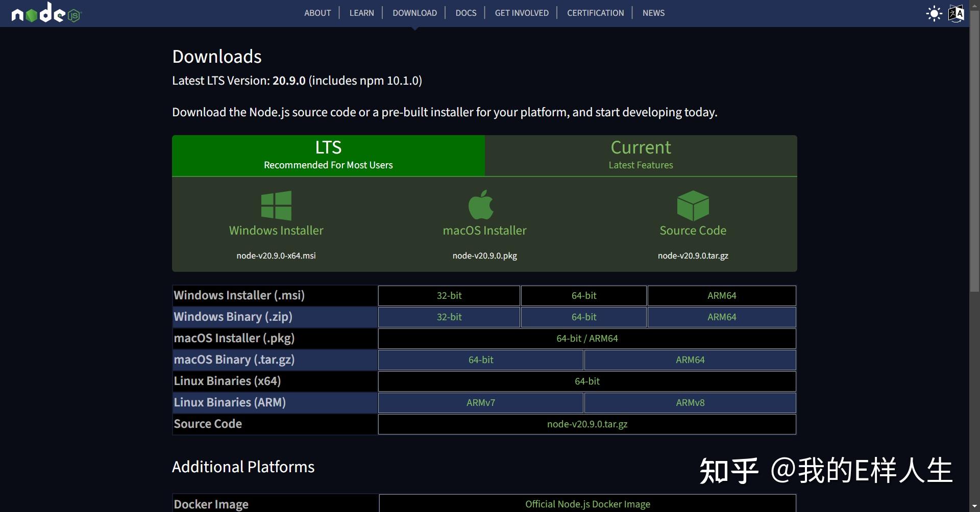Click the Apple icon above macOS Installer
This screenshot has width=980, height=512.
pyautogui.click(x=482, y=205)
